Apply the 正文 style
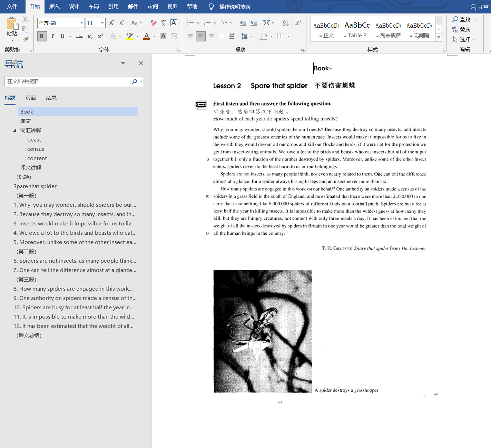 (326, 29)
